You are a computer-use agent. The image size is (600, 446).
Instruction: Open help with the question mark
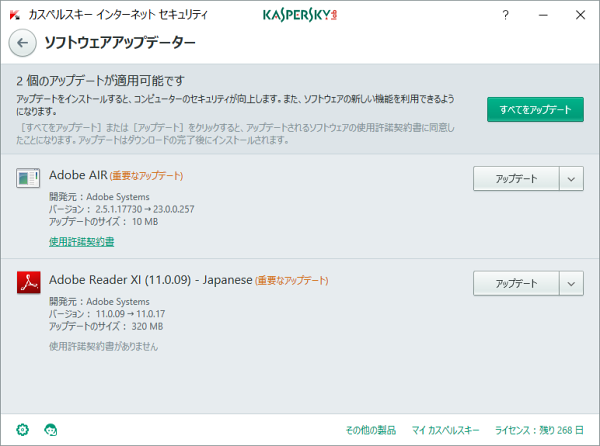coord(505,15)
